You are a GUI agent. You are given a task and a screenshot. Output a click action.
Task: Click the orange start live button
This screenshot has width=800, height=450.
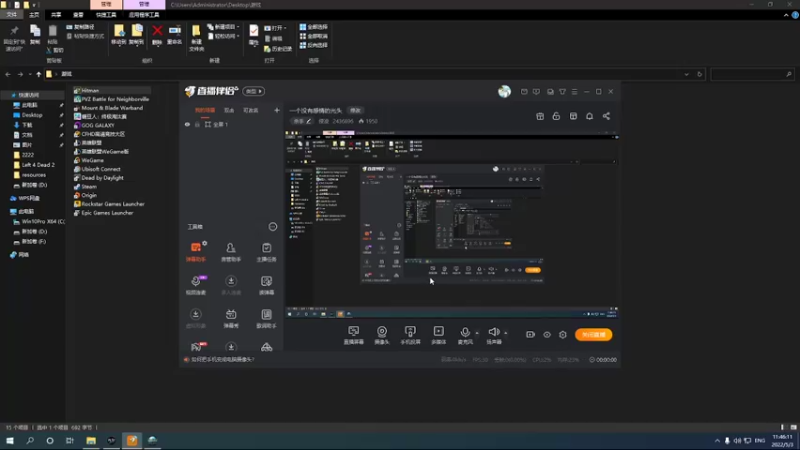[593, 335]
